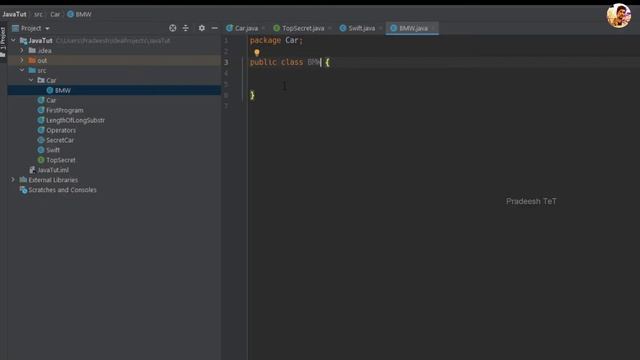Select the BMW class in project tree
Screen dimensions: 640x360
(x=63, y=90)
